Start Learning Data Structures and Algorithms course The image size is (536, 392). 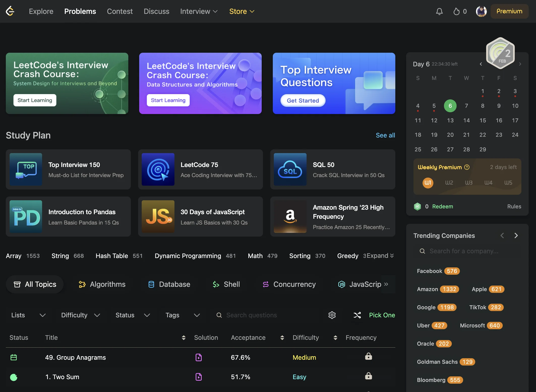168,100
